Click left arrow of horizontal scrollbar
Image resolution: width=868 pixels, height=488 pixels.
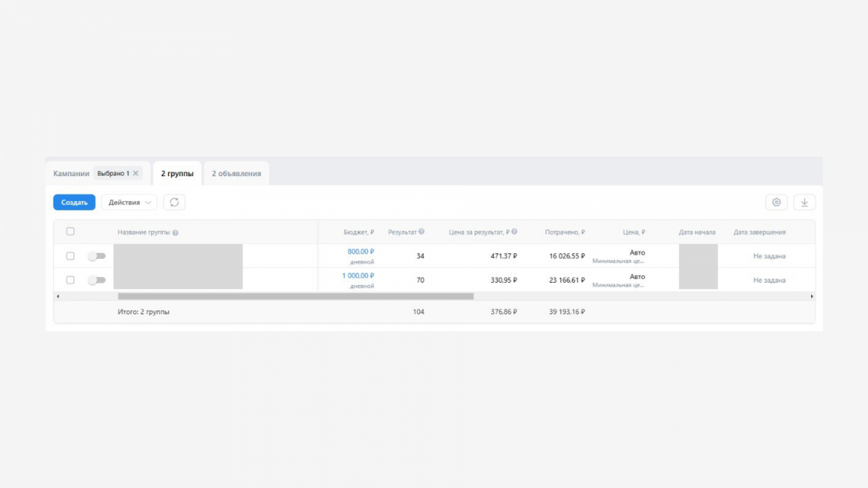58,297
